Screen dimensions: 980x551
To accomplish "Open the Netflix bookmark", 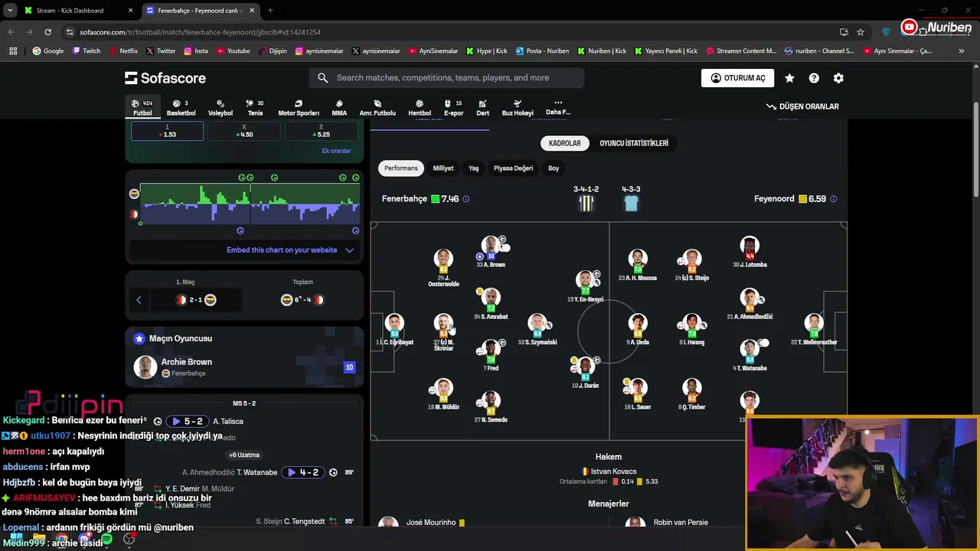I will click(123, 51).
